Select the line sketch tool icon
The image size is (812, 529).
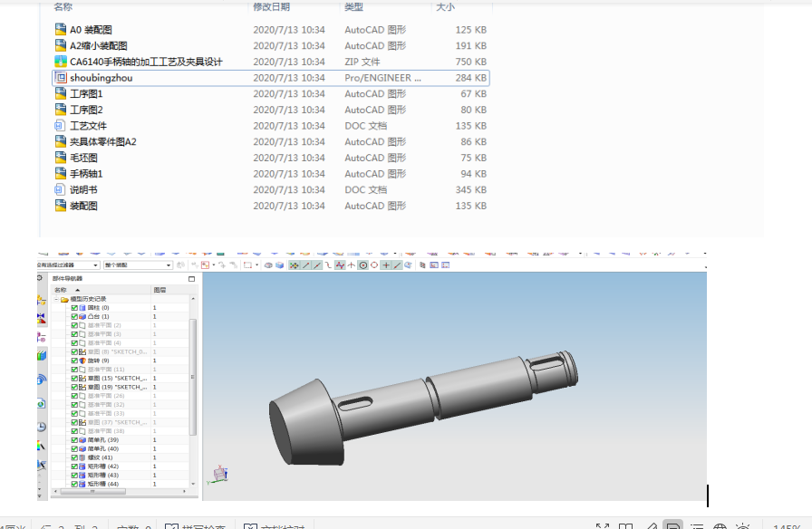(306, 264)
